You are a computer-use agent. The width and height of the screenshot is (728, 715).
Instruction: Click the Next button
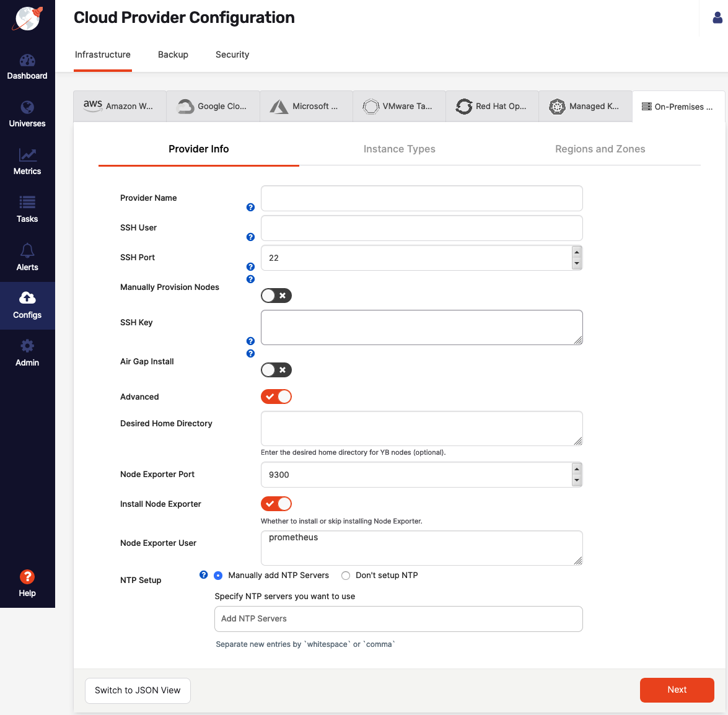coord(677,690)
